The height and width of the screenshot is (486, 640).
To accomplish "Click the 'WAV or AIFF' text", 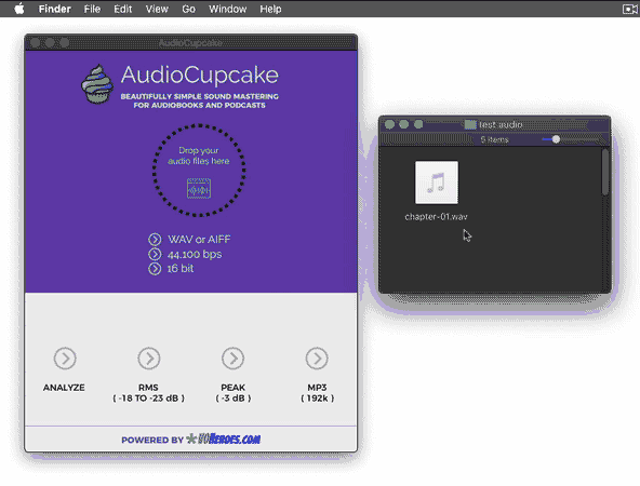I will pos(199,239).
